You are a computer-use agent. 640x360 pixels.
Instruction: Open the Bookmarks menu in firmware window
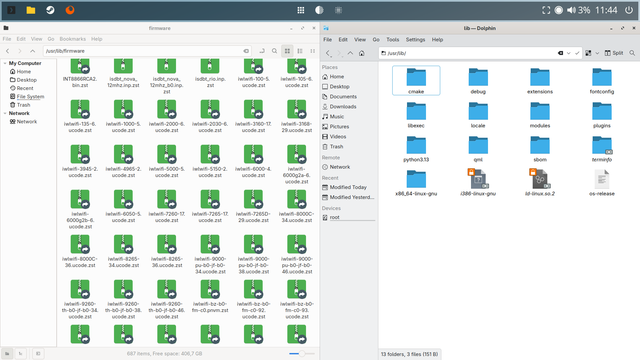pos(73,39)
